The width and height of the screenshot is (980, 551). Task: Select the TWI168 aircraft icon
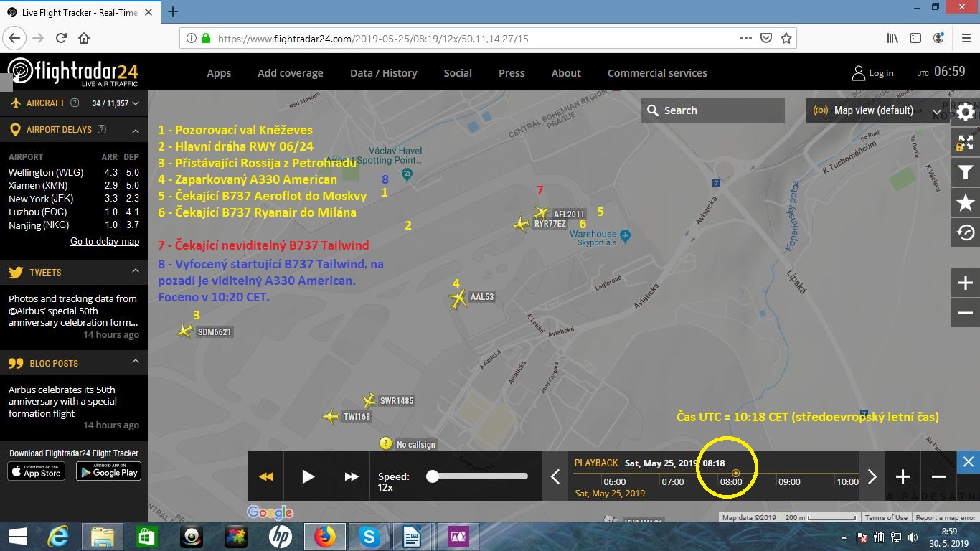pos(331,416)
